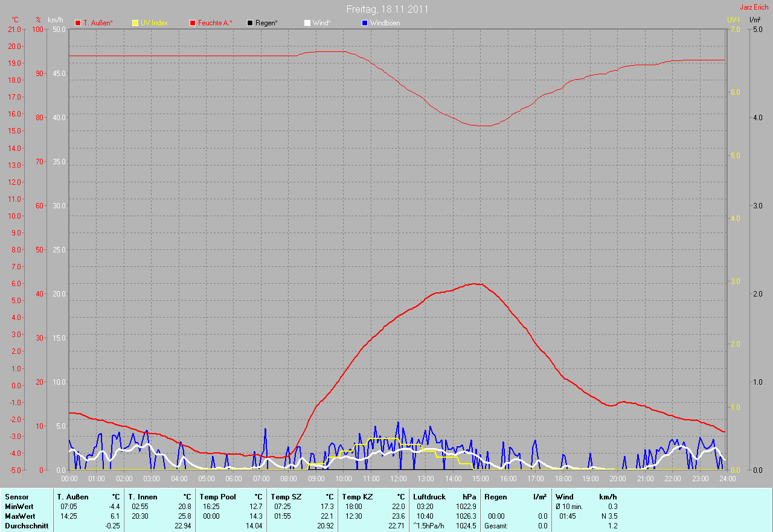Click the 'Sensor' table row header
This screenshot has height=532, width=773.
[x=16, y=497]
